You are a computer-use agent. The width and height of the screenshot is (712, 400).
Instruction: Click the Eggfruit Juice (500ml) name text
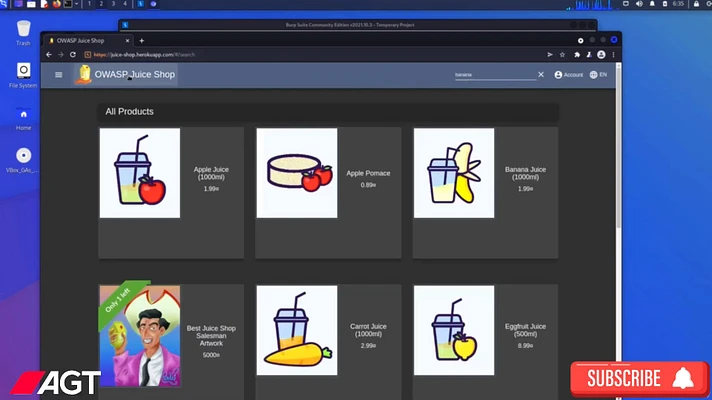pos(525,330)
